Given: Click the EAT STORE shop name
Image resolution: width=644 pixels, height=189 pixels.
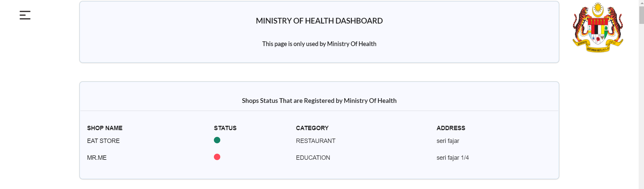Looking at the screenshot, I should click(103, 141).
